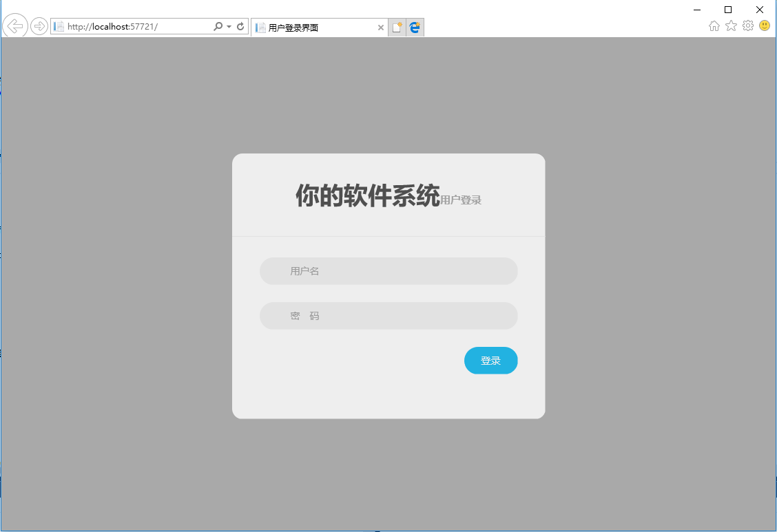Click the browser Forward arrow button
The height and width of the screenshot is (532, 777).
pos(39,26)
